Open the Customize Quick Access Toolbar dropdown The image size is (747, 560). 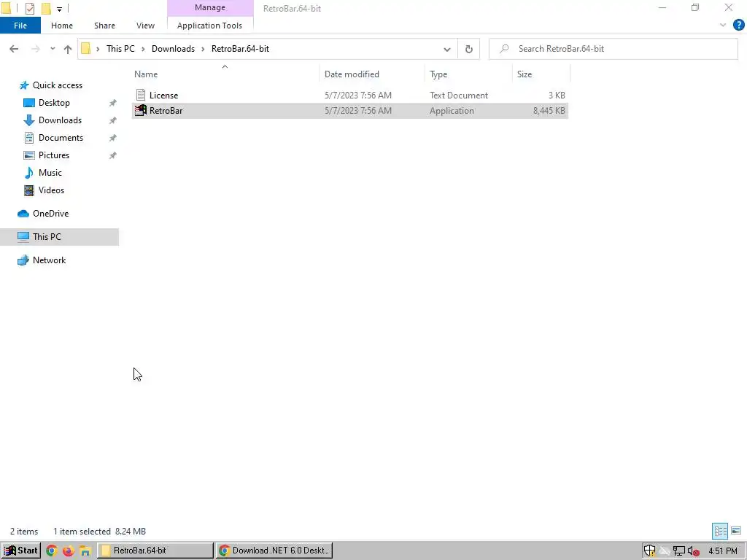(x=59, y=9)
